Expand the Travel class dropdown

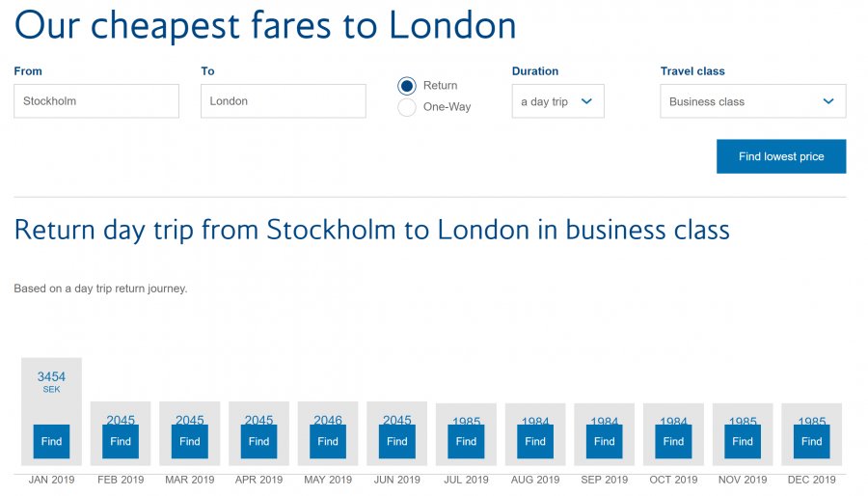tap(752, 101)
